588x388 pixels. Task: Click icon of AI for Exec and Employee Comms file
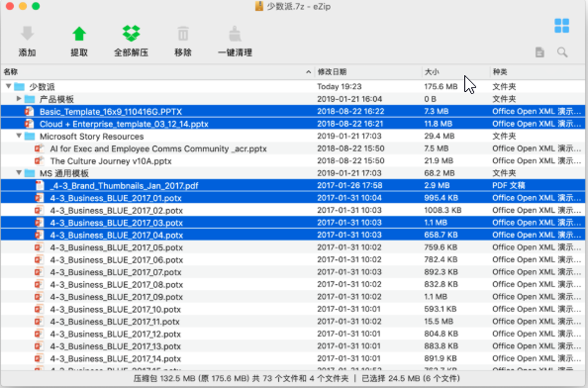point(40,148)
